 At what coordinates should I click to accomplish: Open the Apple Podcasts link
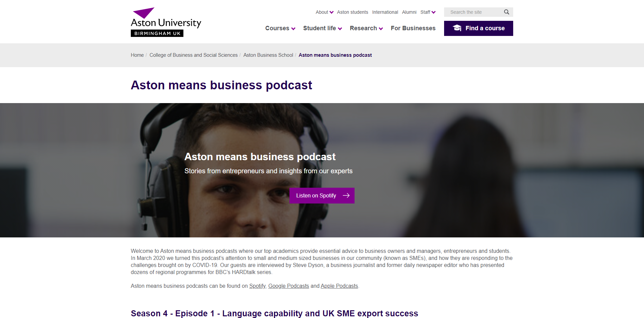(x=339, y=286)
